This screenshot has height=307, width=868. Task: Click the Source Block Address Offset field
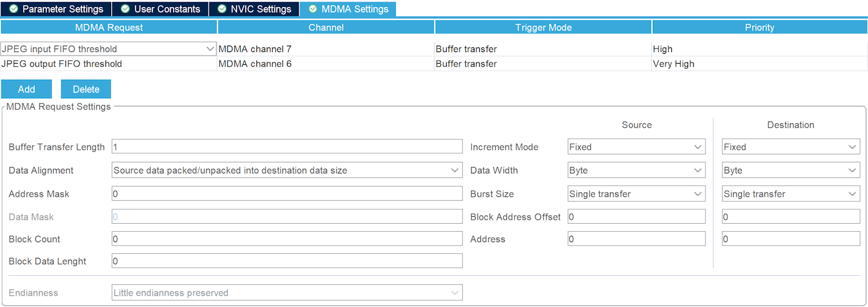[636, 217]
